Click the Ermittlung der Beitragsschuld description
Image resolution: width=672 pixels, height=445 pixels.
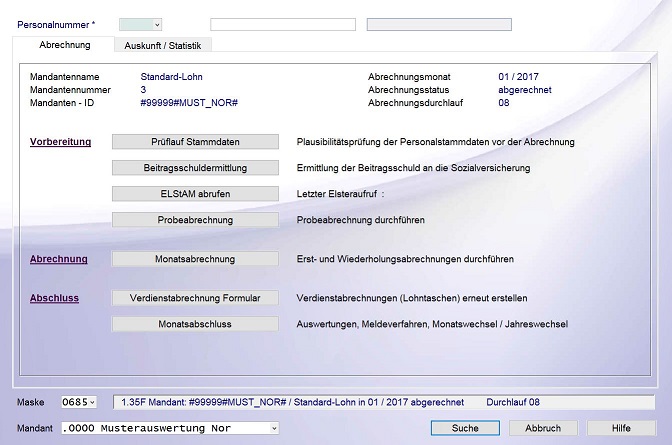(x=413, y=168)
